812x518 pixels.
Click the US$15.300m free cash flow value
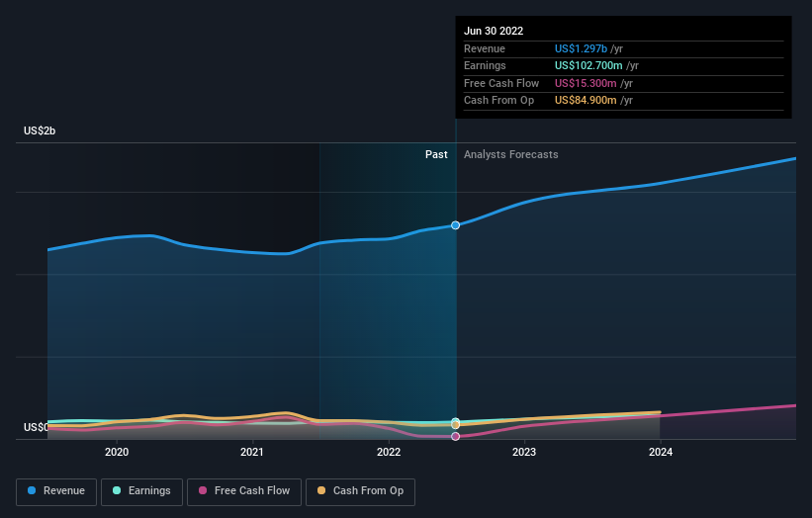[x=586, y=83]
